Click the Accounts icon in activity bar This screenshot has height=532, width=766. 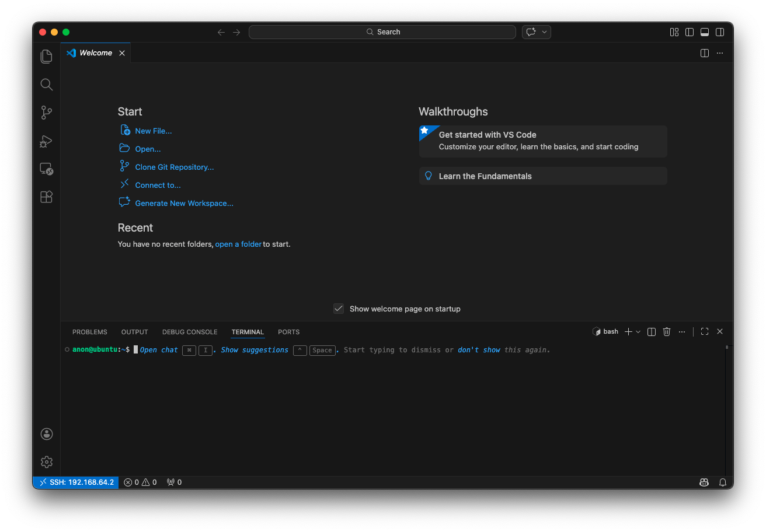pos(47,434)
